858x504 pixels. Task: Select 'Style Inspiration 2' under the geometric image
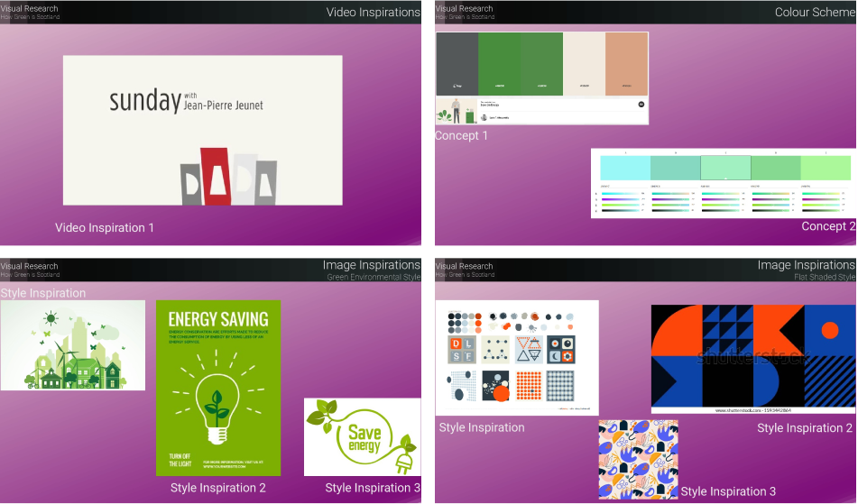point(805,428)
